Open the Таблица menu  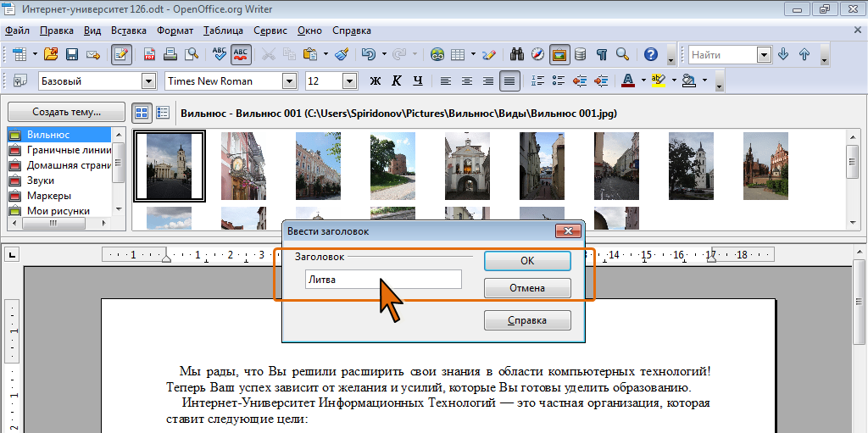tap(223, 30)
